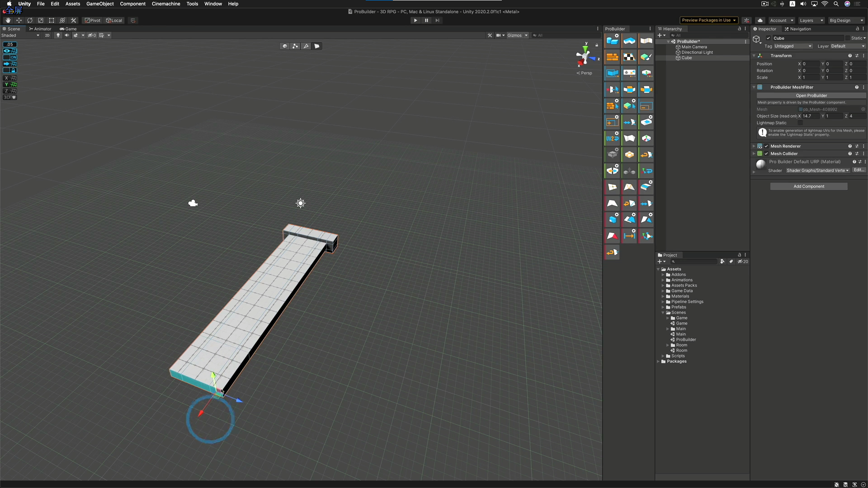Screen dimensions: 868x488
Task: Collapse the ProBuilder object in the Hierarchy
Action: (x=668, y=41)
